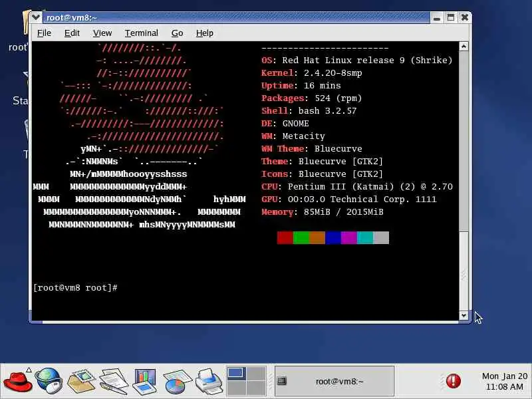
Task: Click the terminal scrollbar thumb
Action: click(x=464, y=141)
